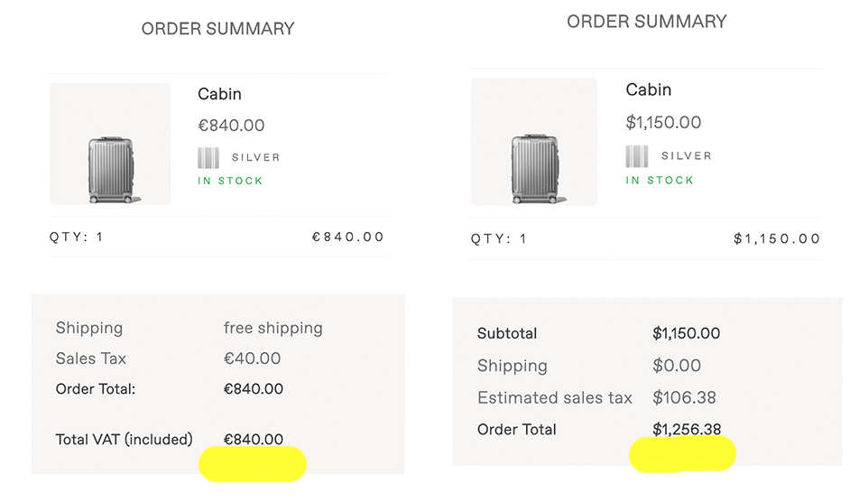
Task: Click the free shipping value text
Action: click(272, 328)
